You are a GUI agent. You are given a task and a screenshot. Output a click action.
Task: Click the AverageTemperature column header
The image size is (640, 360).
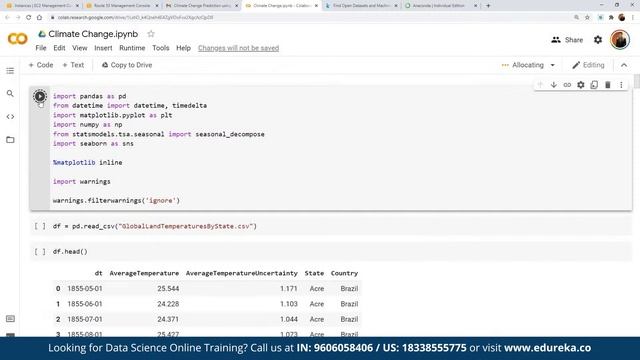click(x=144, y=273)
